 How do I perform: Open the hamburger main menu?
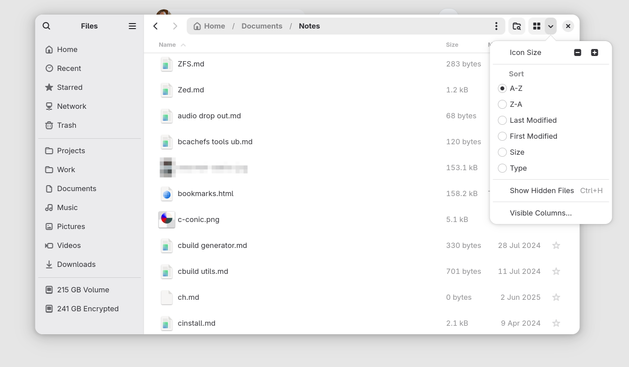[x=132, y=26]
